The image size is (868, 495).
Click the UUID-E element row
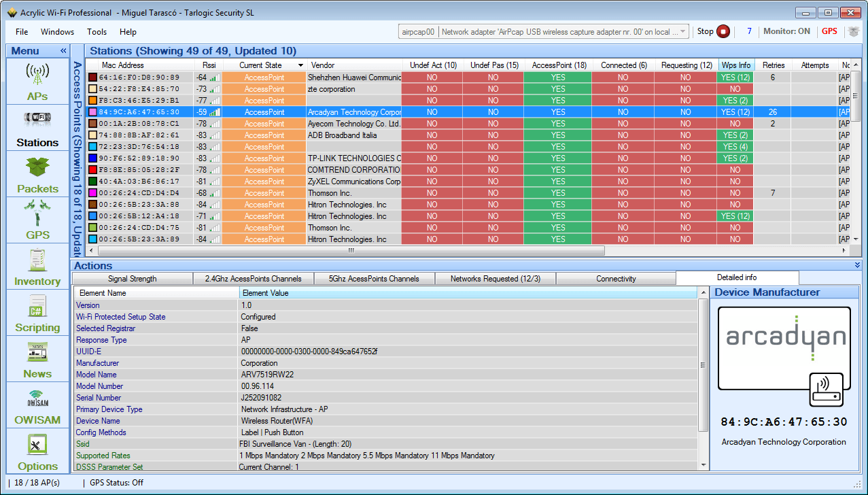pos(385,352)
